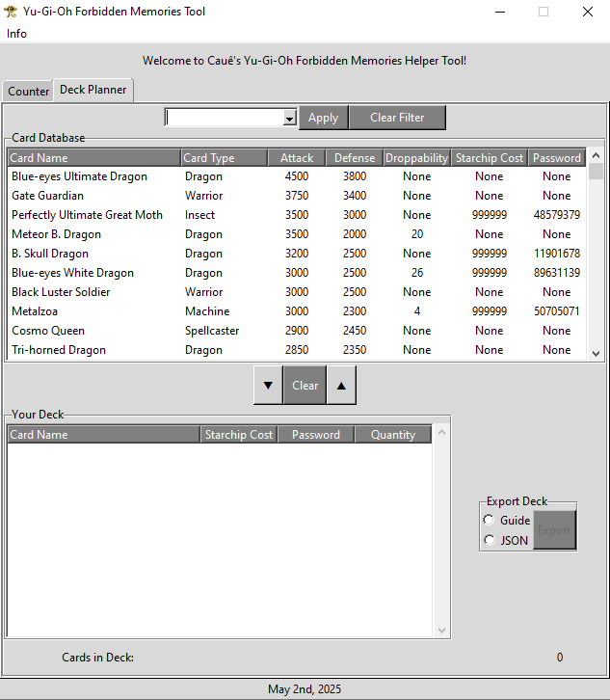The height and width of the screenshot is (700, 610).
Task: Click the Machine card type cell
Action: click(207, 311)
